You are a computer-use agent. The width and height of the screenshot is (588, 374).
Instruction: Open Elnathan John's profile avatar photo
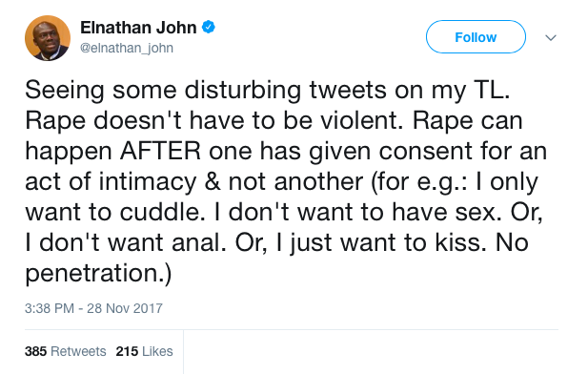tap(48, 38)
